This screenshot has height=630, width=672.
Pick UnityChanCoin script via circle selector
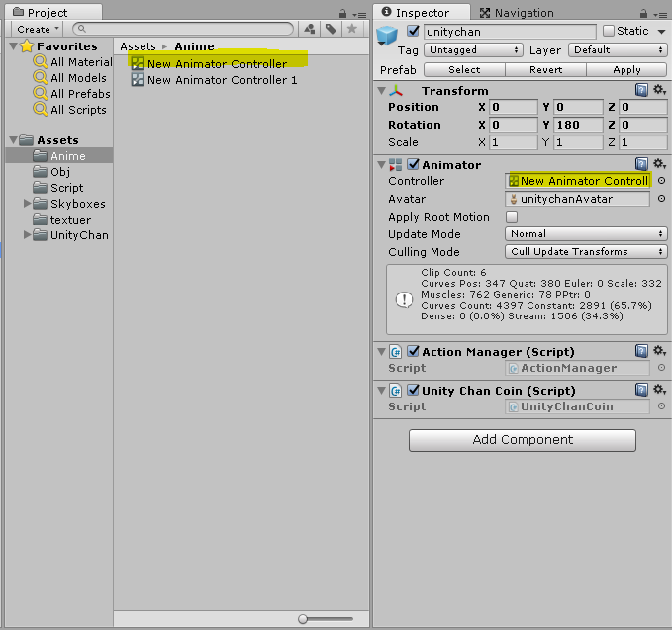coord(661,406)
